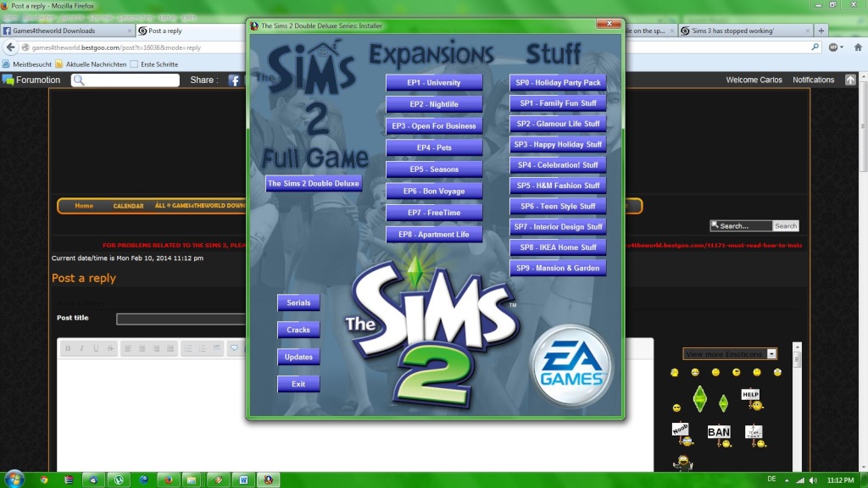Click the Post title input field
The image size is (868, 488).
click(x=181, y=319)
